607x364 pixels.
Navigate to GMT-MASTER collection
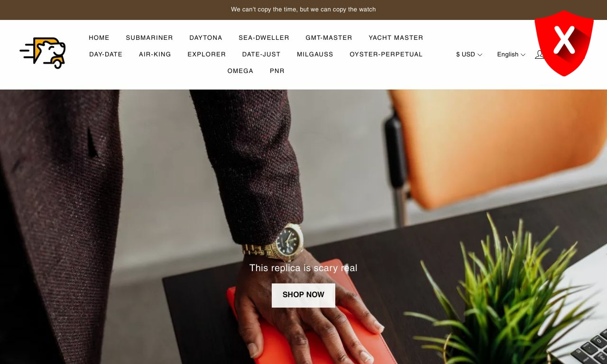tap(329, 38)
